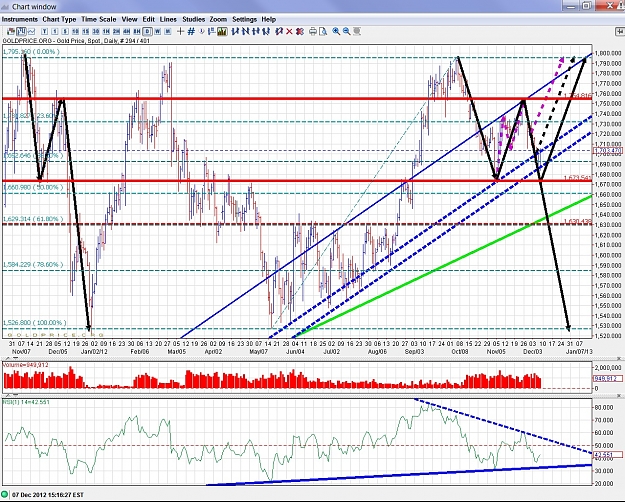Viewport: 625px width, 502px height.
Task: Click the Jan/07/13 date label on time axis
Action: click(579, 352)
